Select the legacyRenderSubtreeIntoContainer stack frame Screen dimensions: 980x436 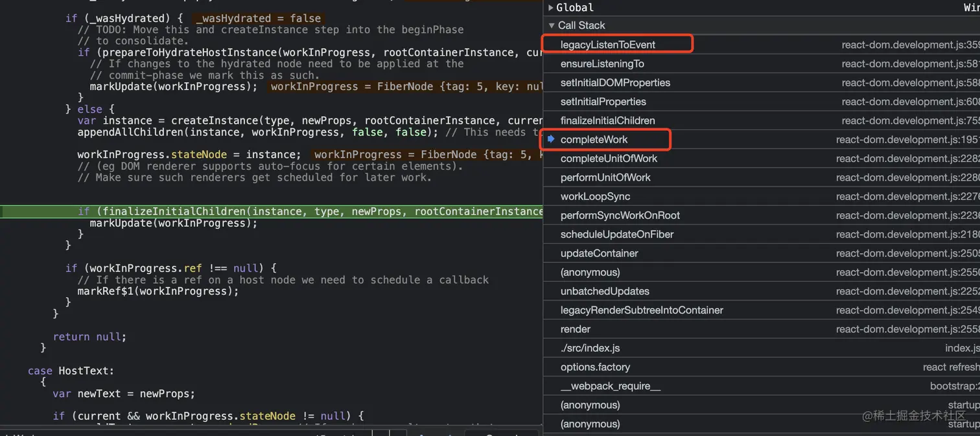pyautogui.click(x=761, y=310)
